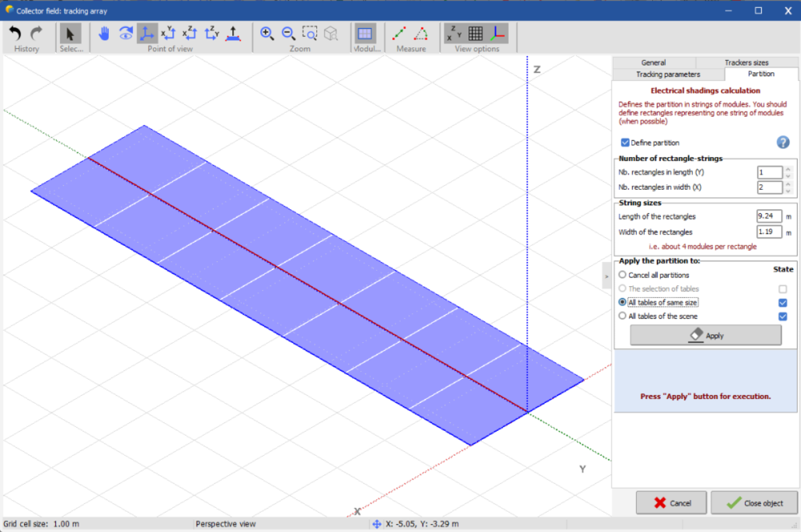801x532 pixels.
Task: Click the zoom in magnifier
Action: pos(268,34)
